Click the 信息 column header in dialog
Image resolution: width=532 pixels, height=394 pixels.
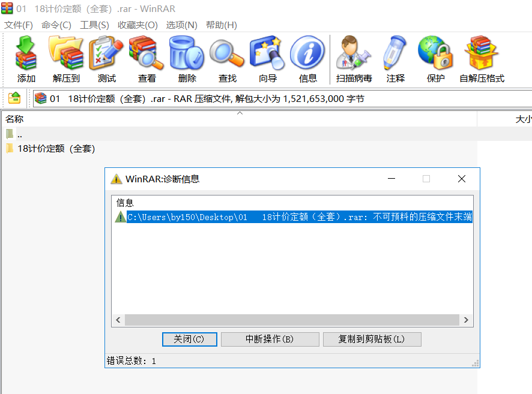125,203
